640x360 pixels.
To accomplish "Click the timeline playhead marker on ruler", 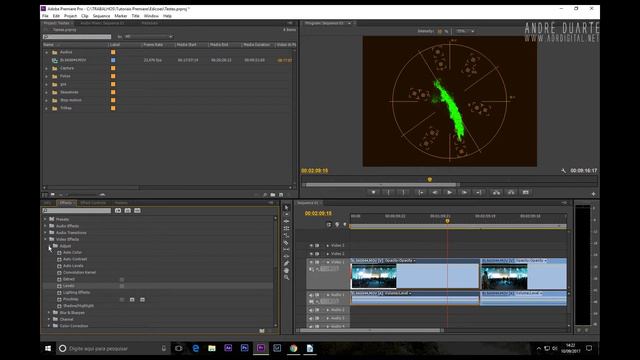I will click(x=447, y=221).
